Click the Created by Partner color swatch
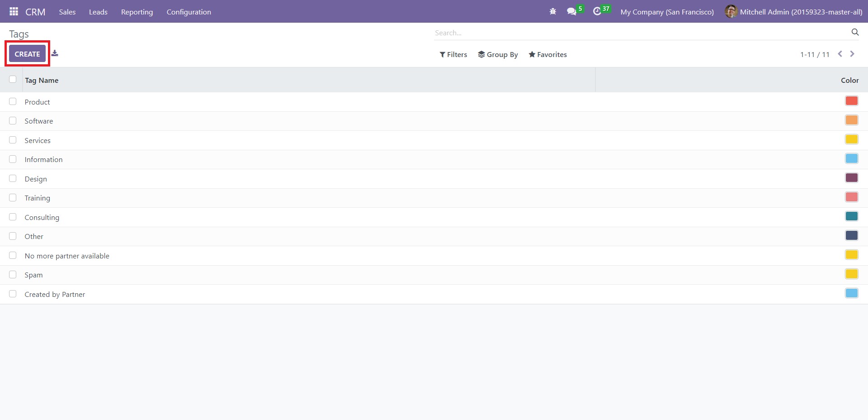 click(852, 293)
